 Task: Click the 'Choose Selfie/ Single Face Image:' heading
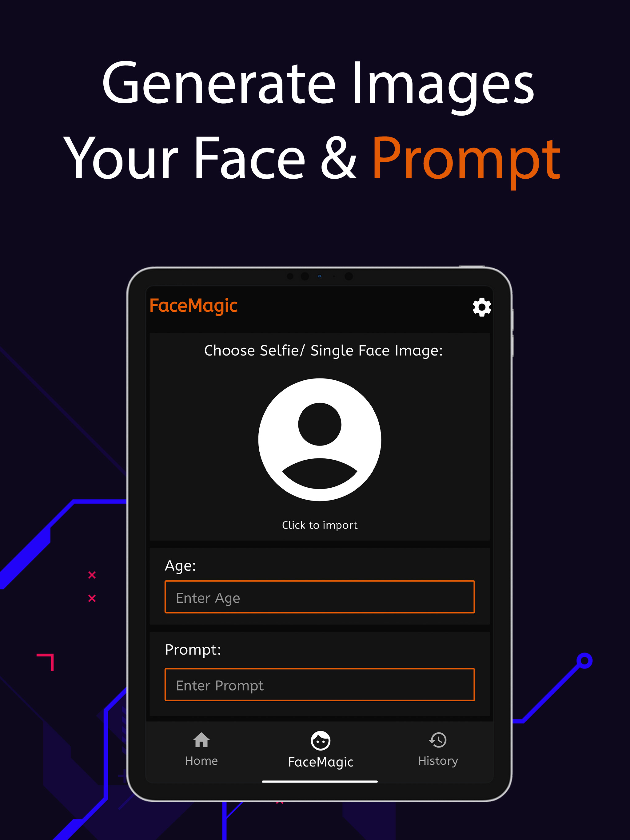[x=323, y=351]
